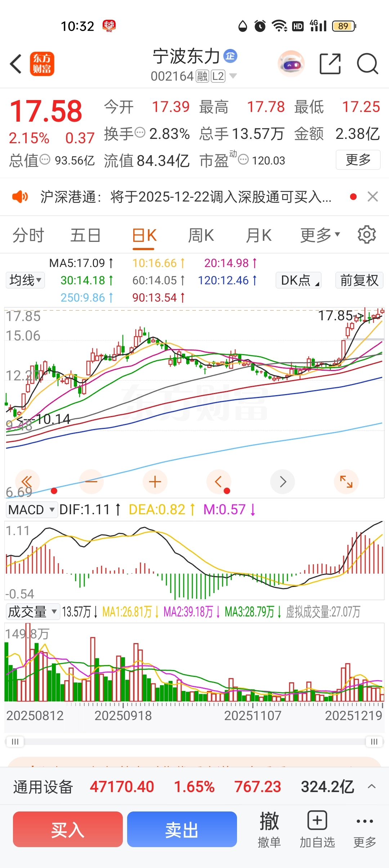Viewport: 389px width, 868px height.
Task: Tap the orange announcement speaker icon
Action: 20,196
